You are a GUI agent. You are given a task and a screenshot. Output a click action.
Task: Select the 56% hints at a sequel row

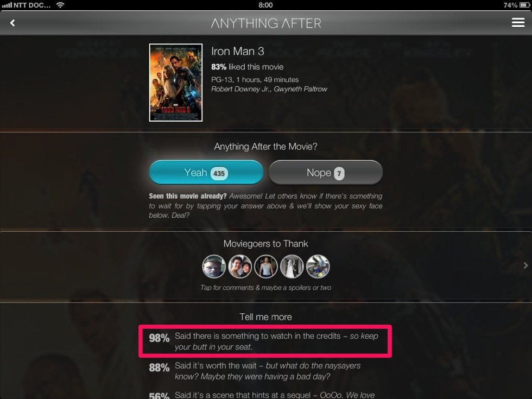point(265,395)
